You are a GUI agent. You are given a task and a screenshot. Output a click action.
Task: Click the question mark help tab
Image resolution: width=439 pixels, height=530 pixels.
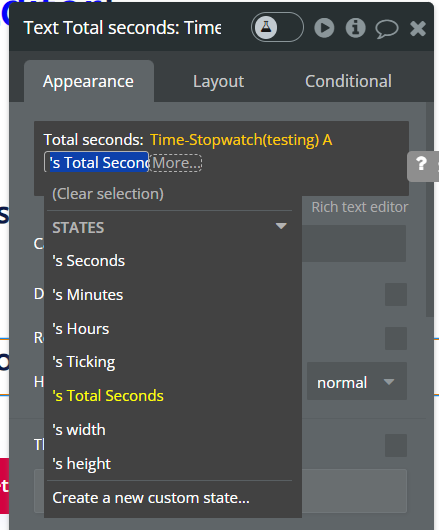(x=423, y=166)
